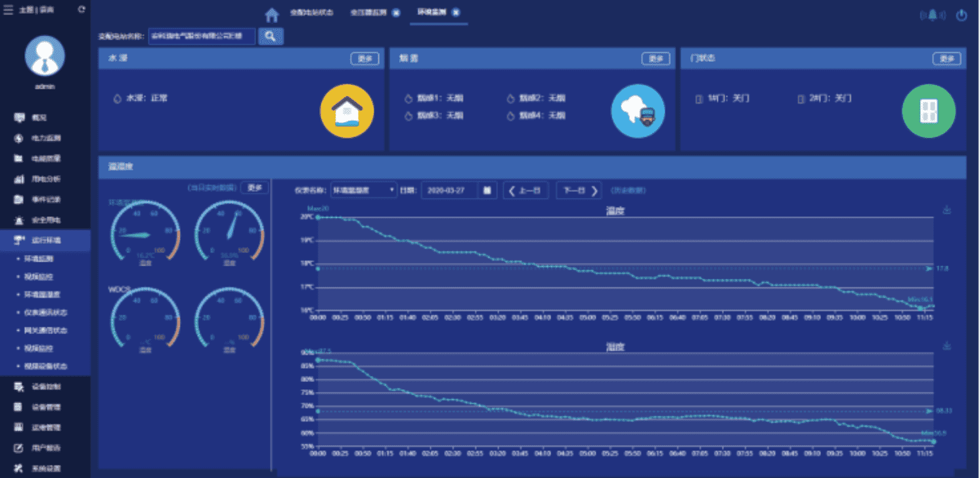The width and height of the screenshot is (980, 478).
Task: Close the 变压器监测 tab
Action: pos(395,12)
